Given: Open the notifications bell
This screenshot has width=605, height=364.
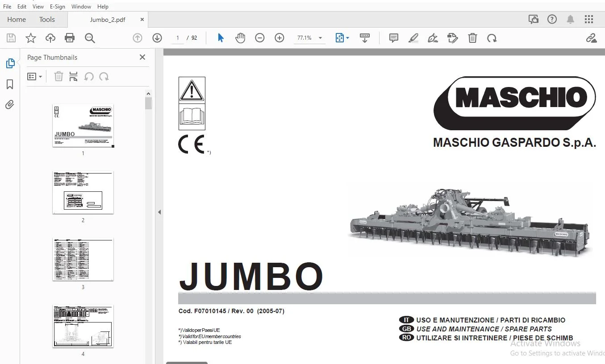Looking at the screenshot, I should tap(571, 20).
